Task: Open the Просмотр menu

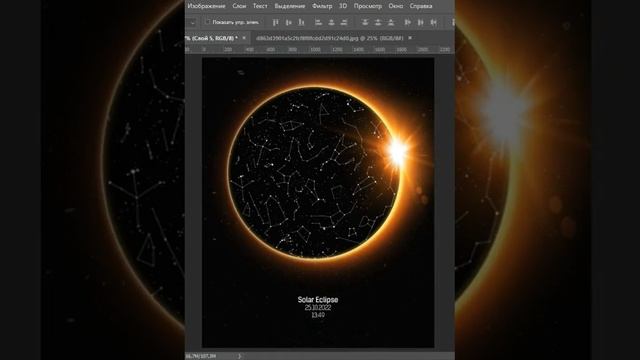Action: point(368,6)
